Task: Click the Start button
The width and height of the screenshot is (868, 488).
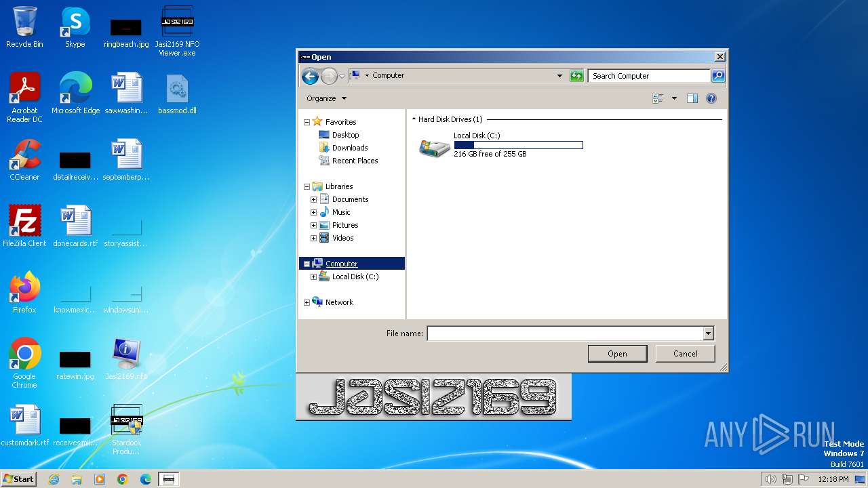Action: click(x=18, y=479)
